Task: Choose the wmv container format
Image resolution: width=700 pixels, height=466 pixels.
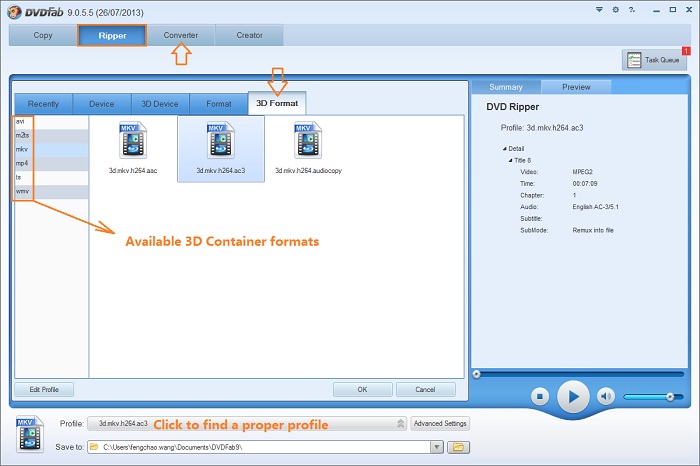Action: (51, 191)
